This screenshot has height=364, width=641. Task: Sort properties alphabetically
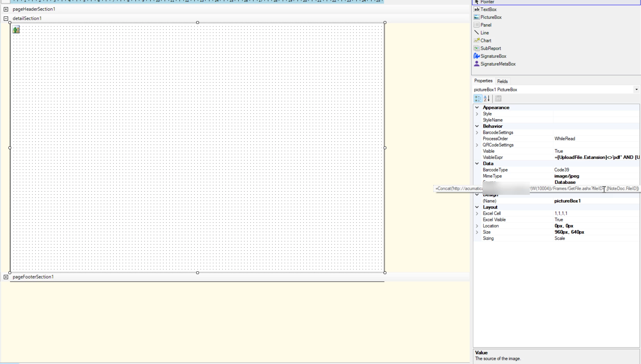pyautogui.click(x=487, y=99)
